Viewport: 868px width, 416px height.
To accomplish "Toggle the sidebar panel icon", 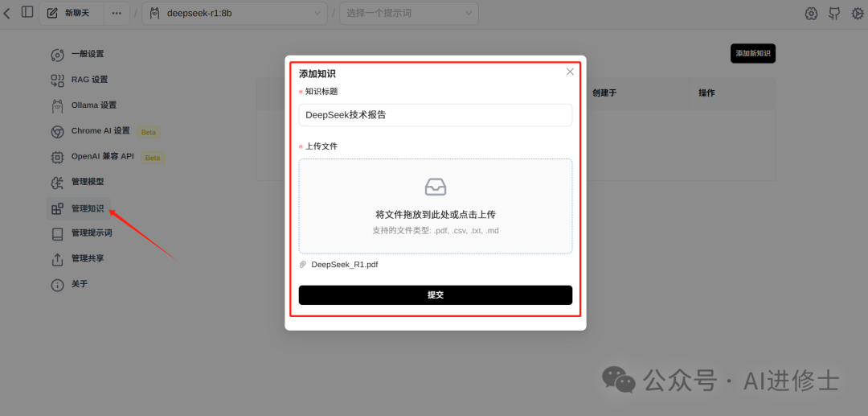I will pos(27,11).
